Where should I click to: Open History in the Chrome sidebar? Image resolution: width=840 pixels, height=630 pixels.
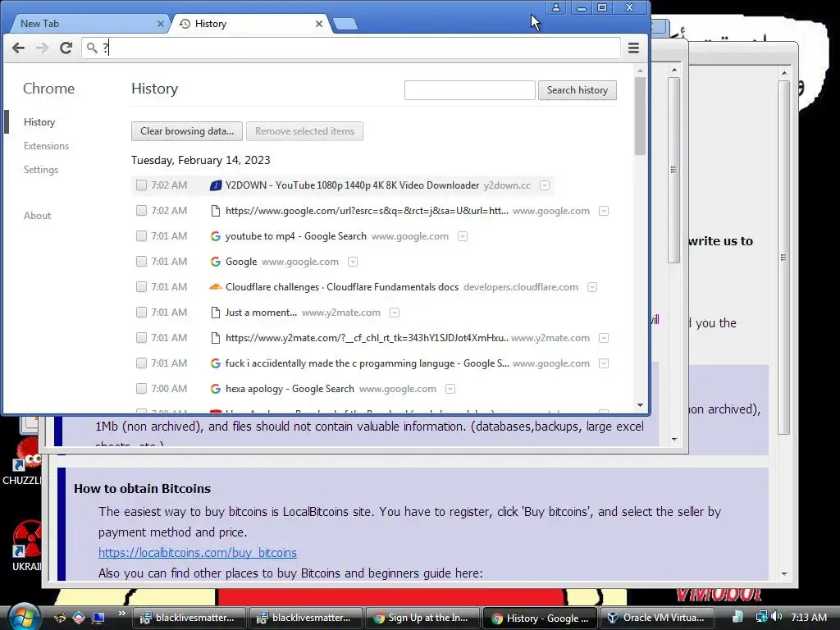pos(39,122)
